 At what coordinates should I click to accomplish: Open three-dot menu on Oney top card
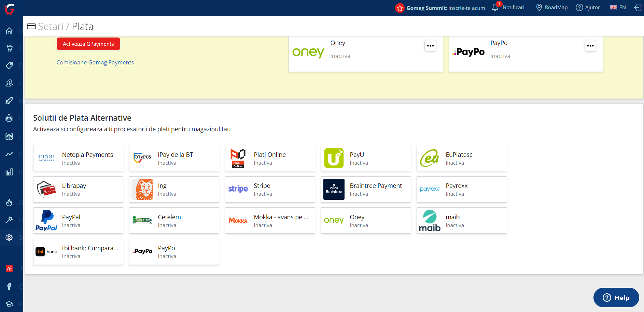430,46
